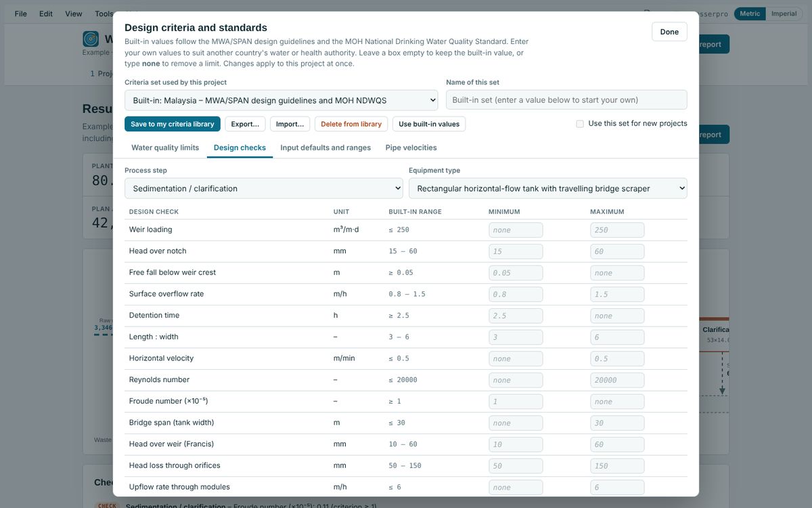Select the Design checks tab

point(240,148)
